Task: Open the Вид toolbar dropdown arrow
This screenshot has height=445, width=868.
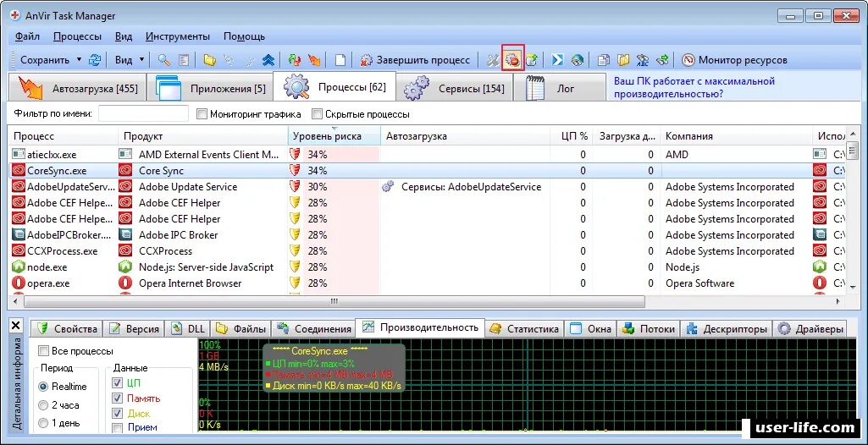Action: point(141,60)
